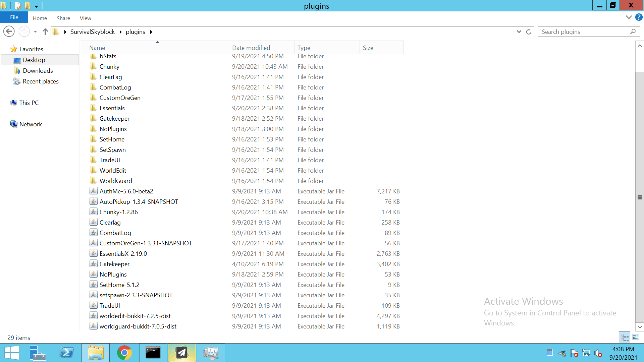Open the Server Manager taskbar icon
644x362 pixels.
(38, 353)
